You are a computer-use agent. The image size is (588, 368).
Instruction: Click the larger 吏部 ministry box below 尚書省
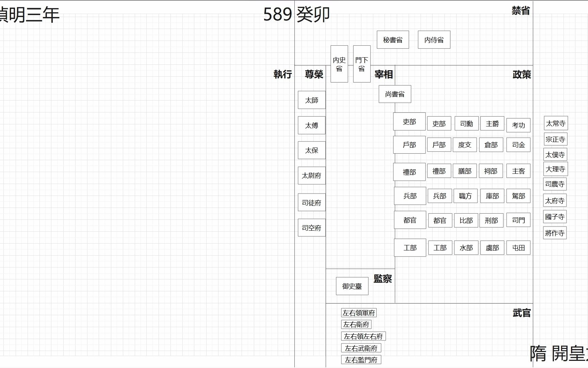[409, 122]
